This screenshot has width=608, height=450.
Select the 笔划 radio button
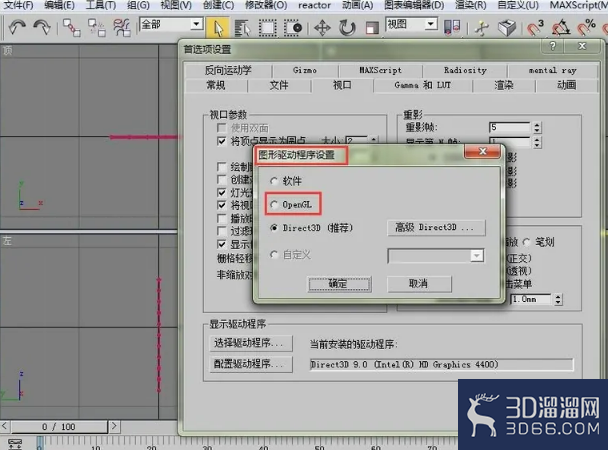click(x=526, y=242)
